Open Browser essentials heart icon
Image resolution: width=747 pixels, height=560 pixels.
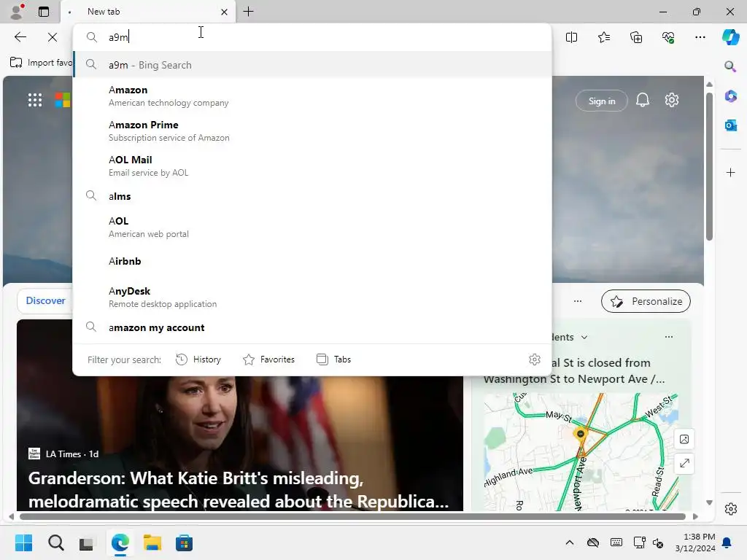click(668, 37)
